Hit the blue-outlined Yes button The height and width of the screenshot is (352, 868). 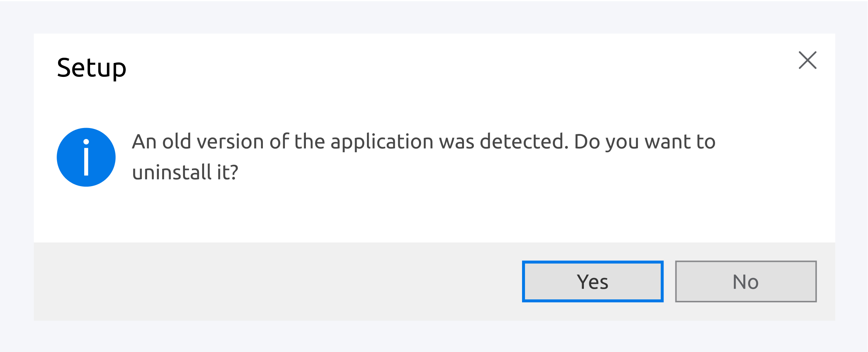pyautogui.click(x=593, y=282)
